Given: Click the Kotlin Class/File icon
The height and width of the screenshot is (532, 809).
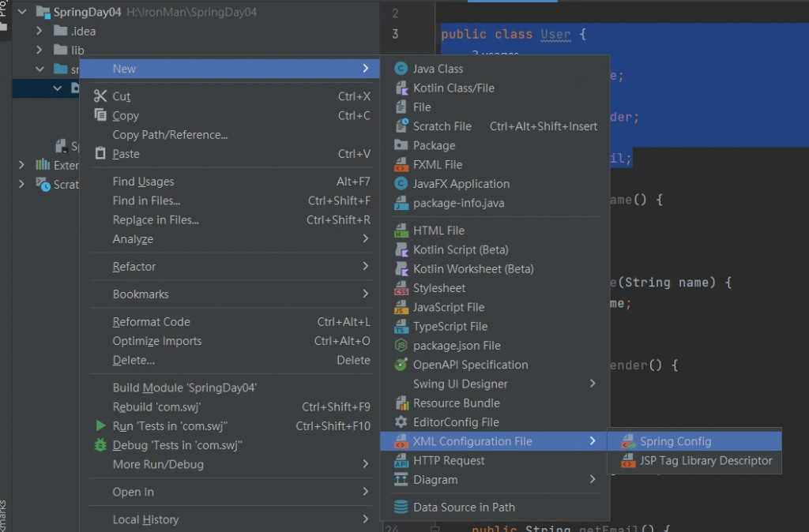Looking at the screenshot, I should tap(401, 88).
